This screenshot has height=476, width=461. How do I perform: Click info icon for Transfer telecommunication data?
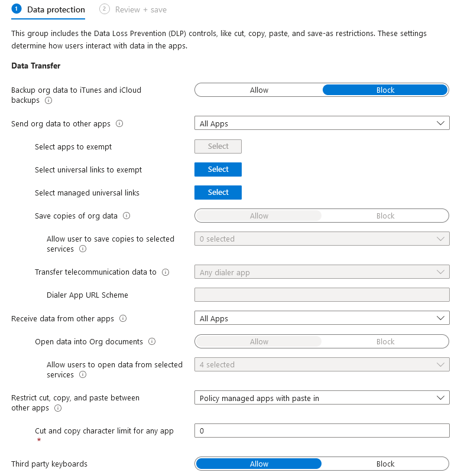click(165, 272)
